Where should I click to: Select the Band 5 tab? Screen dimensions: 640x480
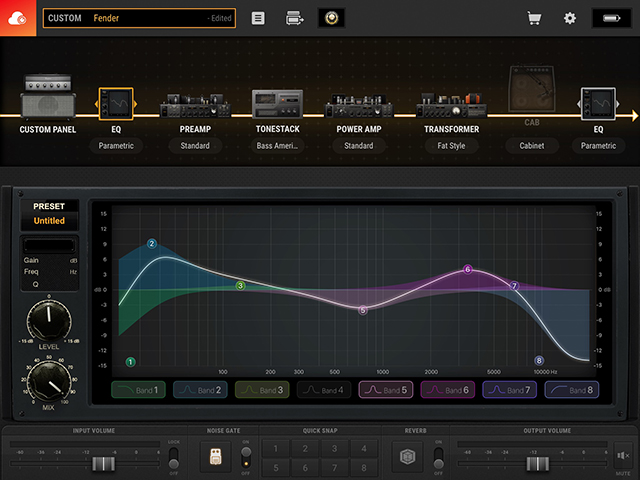[385, 390]
